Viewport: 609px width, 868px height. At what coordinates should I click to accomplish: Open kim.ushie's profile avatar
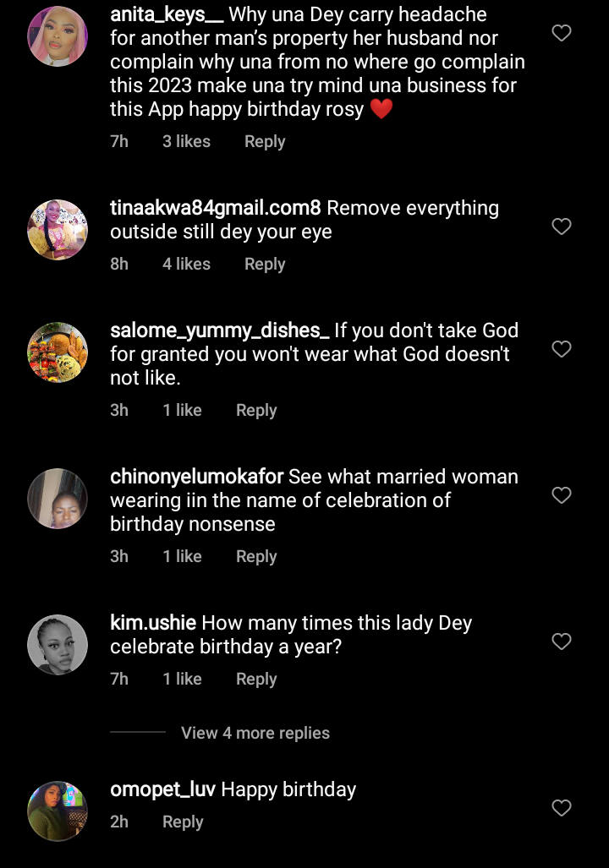(x=58, y=645)
